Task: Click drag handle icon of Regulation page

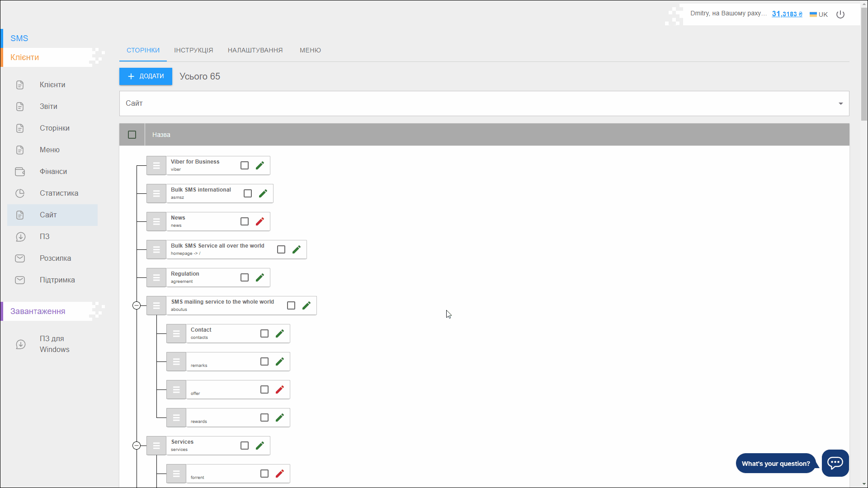Action: 156,277
